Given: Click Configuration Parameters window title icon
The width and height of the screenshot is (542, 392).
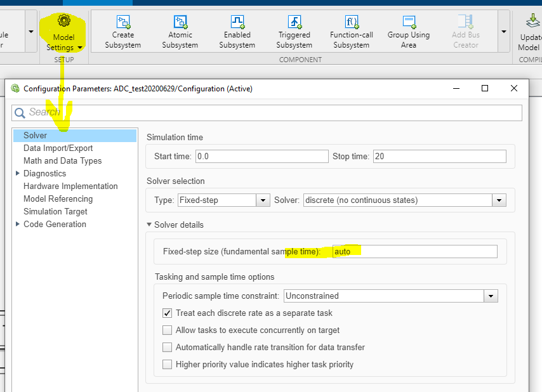Looking at the screenshot, I should (15, 88).
